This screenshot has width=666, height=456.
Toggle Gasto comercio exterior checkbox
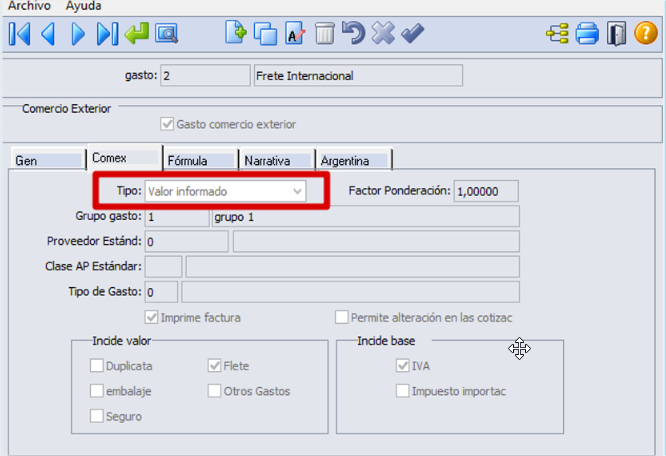click(x=167, y=124)
